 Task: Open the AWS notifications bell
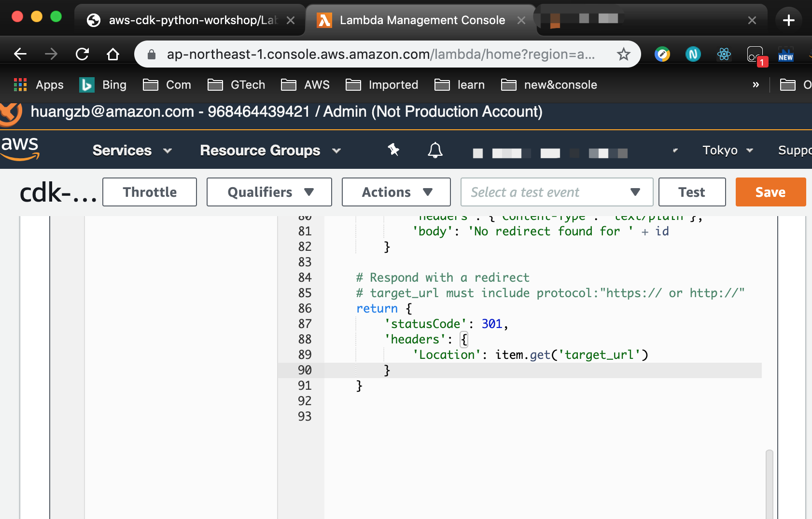click(435, 150)
